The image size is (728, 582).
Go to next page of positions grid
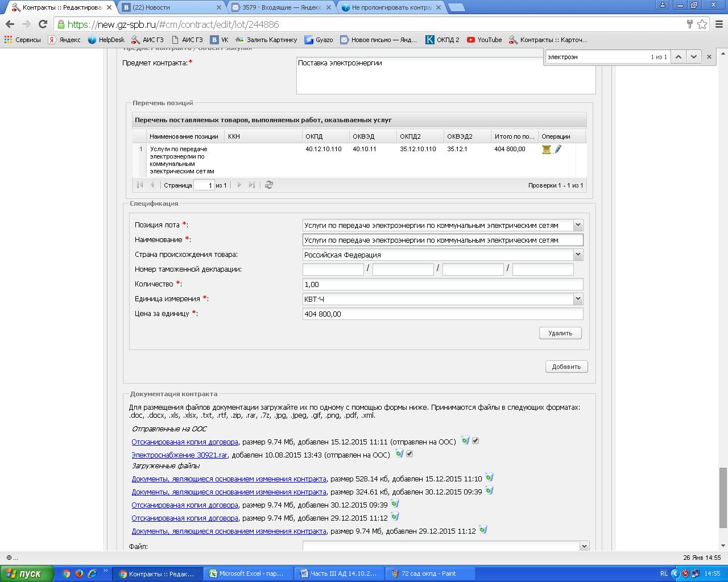(x=239, y=185)
